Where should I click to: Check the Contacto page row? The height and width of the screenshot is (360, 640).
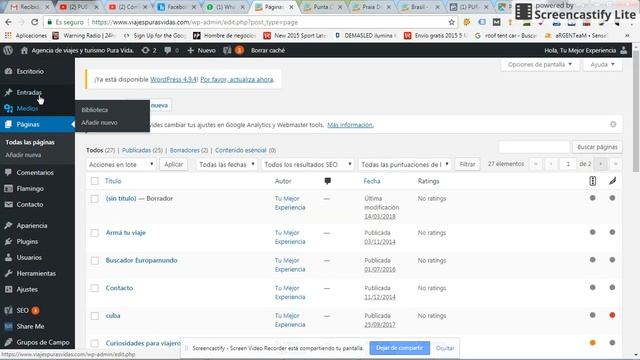(95, 288)
